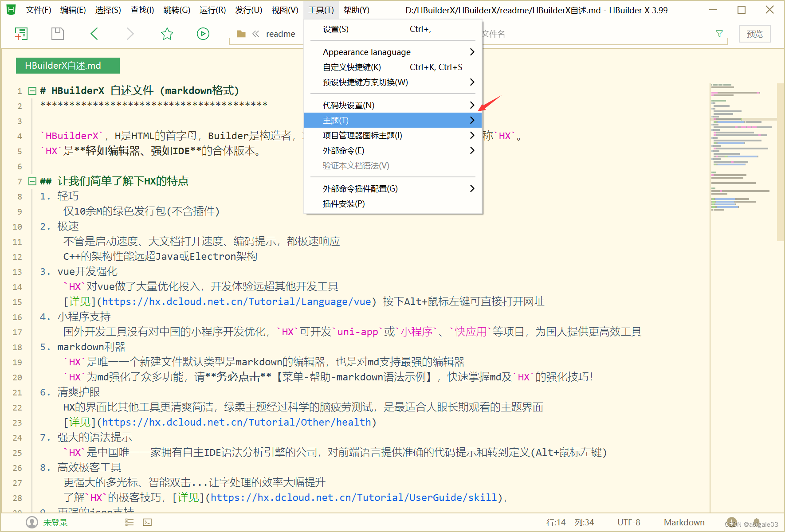This screenshot has width=785, height=532.
Task: Click list item '6. 清爽护眼'
Action: click(x=70, y=392)
